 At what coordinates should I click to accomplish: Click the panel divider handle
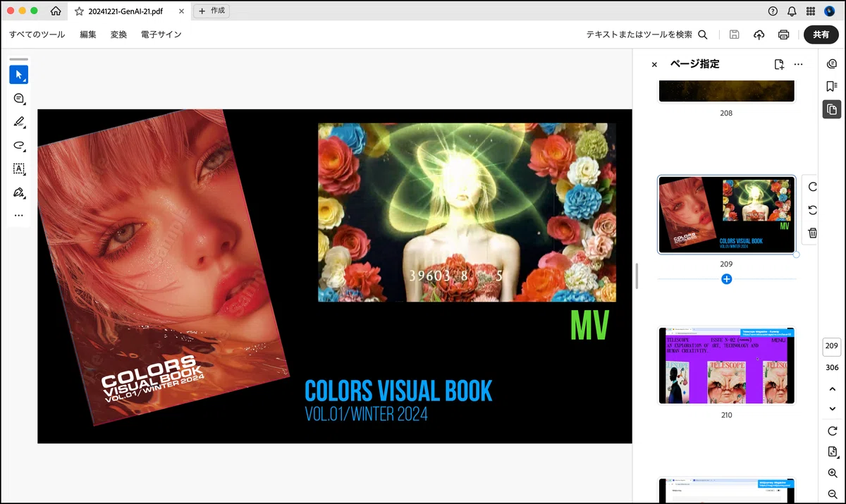coord(637,276)
